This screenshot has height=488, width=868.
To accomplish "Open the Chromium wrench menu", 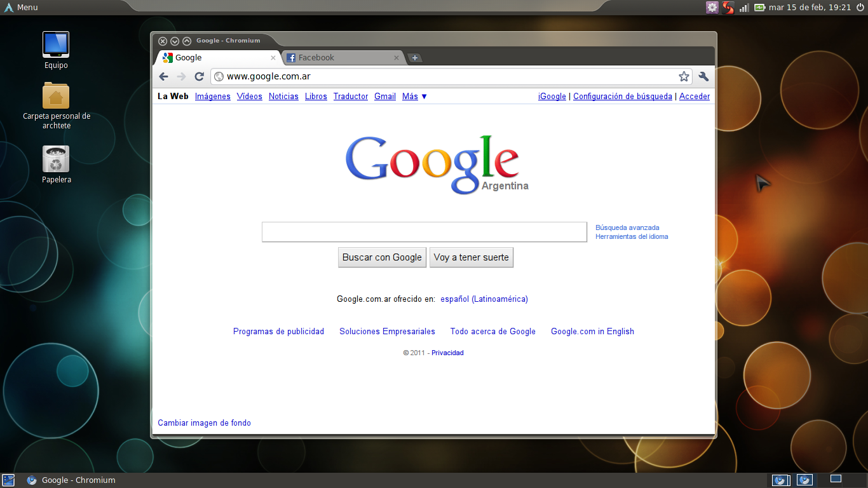I will (703, 76).
